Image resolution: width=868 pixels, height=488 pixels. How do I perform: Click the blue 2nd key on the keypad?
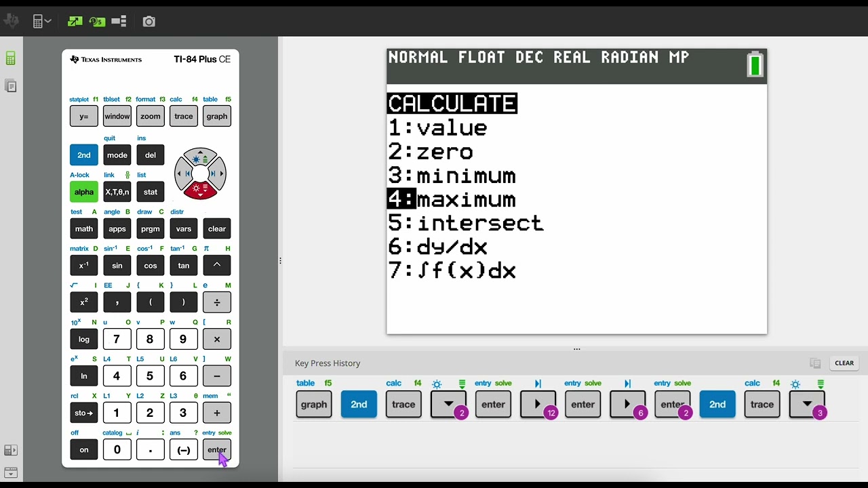pyautogui.click(x=84, y=155)
